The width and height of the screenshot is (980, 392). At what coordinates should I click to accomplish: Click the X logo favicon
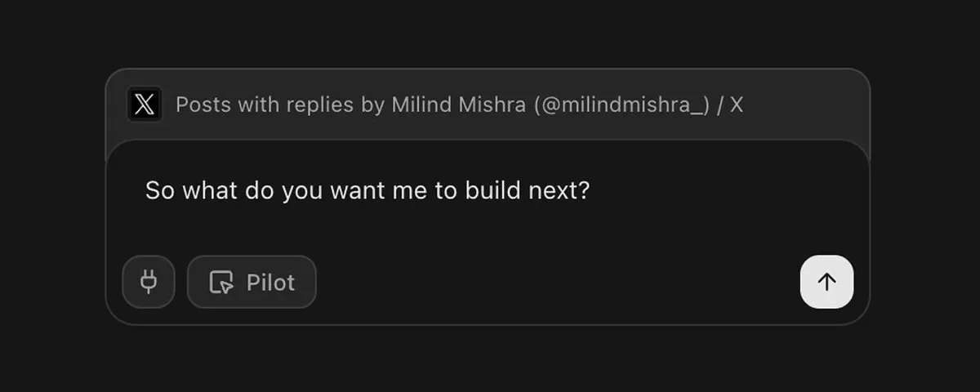coord(145,105)
